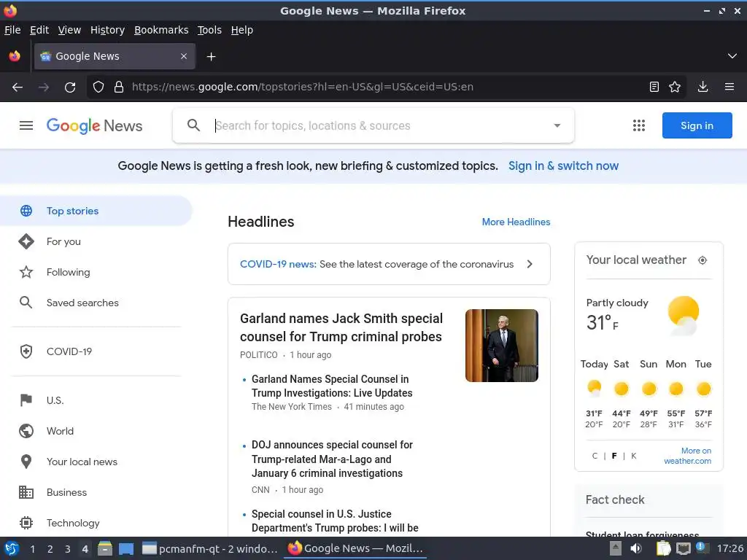This screenshot has width=747, height=560.
Task: Switch to virtual desktop 2
Action: pos(50,549)
